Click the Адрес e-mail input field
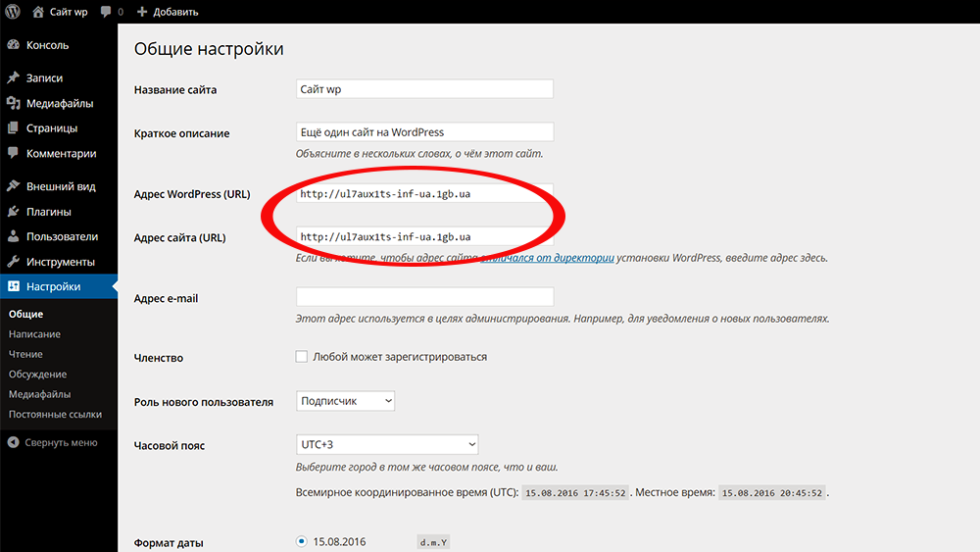This screenshot has width=980, height=552. [x=424, y=296]
